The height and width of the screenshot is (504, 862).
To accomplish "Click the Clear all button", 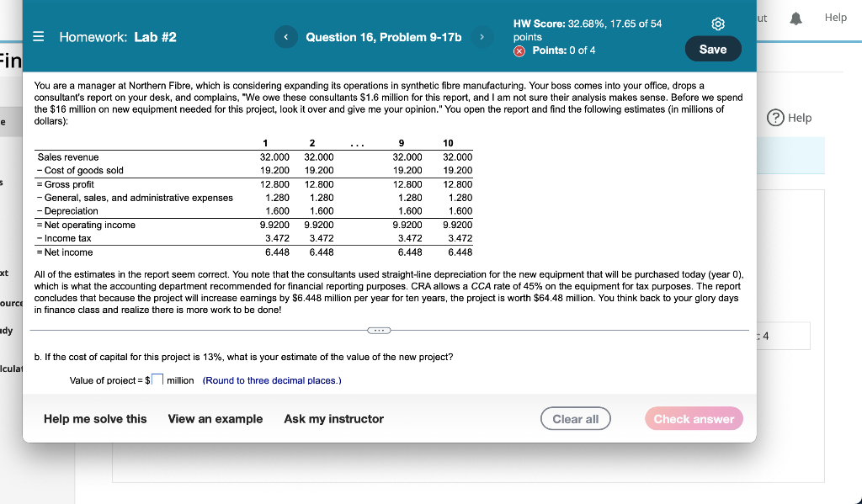I will tap(576, 419).
